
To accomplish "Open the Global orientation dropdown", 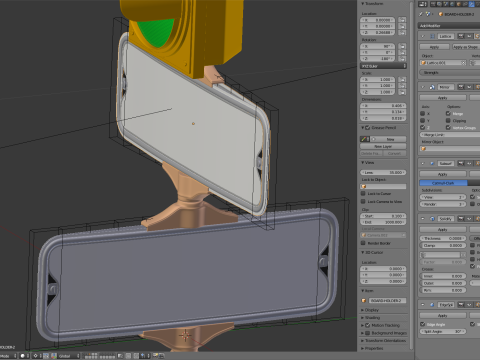I will pos(69,356).
